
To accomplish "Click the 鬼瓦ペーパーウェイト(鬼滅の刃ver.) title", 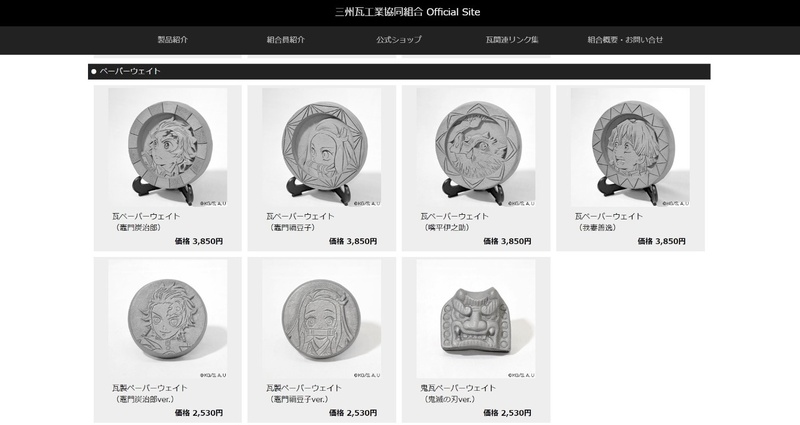I will pyautogui.click(x=458, y=393).
